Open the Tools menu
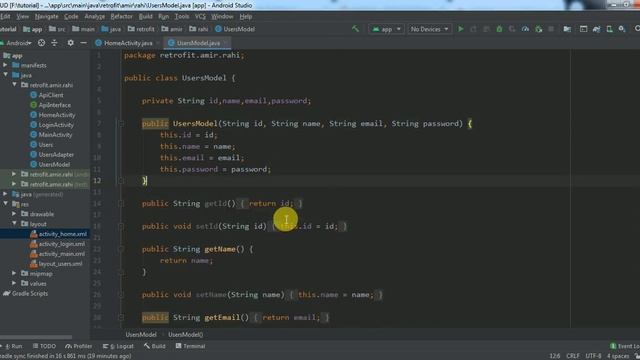This screenshot has width=640, height=360. tap(182, 16)
